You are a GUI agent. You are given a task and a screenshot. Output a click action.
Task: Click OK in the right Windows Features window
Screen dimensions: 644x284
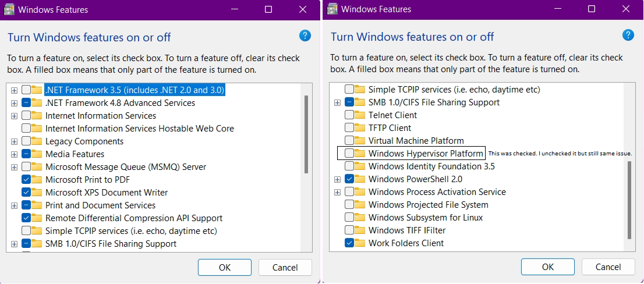tap(548, 267)
